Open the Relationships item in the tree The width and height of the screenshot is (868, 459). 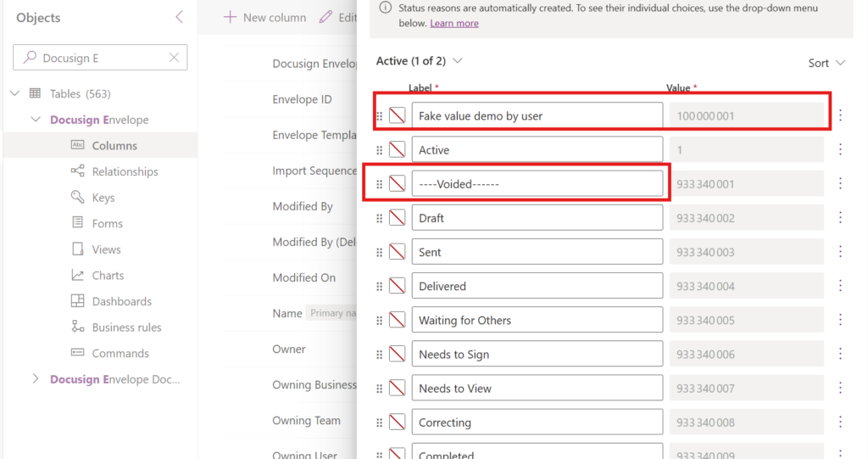tap(125, 171)
